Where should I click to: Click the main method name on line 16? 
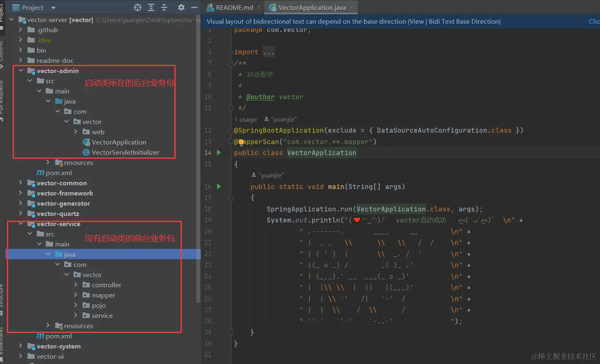tap(336, 187)
